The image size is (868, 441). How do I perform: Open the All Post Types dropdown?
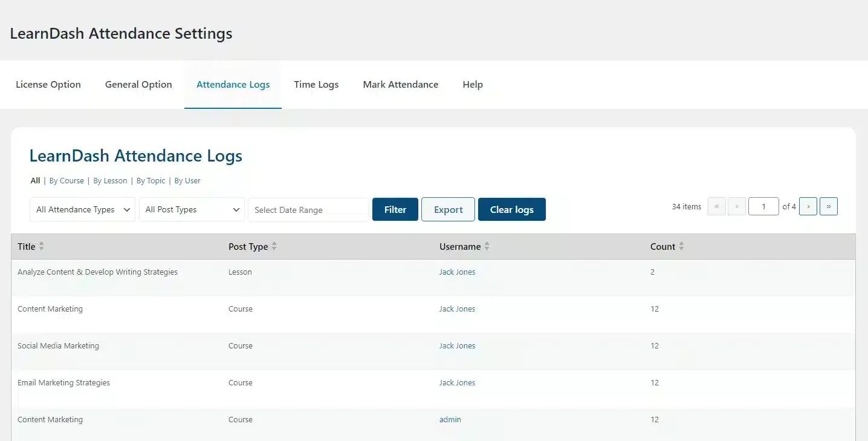coord(192,209)
